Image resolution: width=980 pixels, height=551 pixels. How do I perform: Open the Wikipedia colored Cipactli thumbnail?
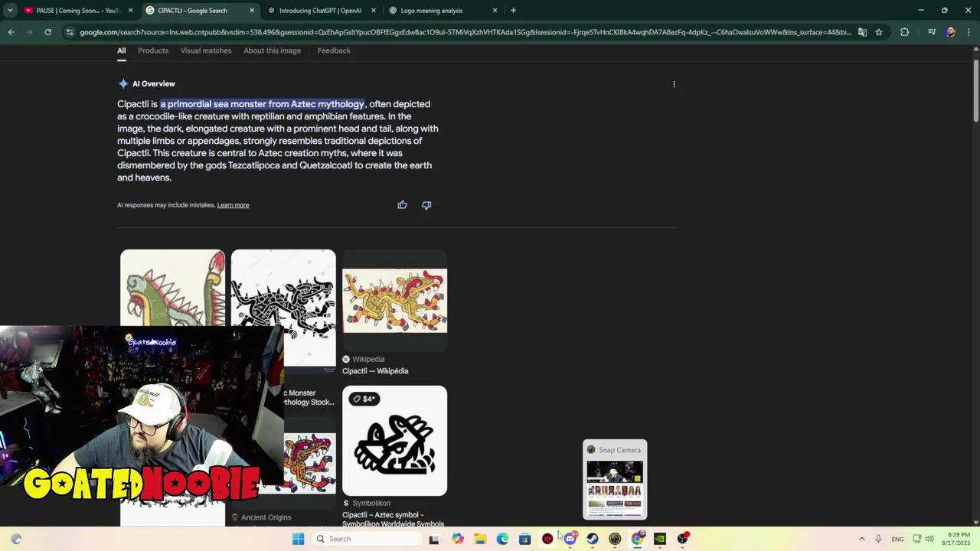coord(394,301)
